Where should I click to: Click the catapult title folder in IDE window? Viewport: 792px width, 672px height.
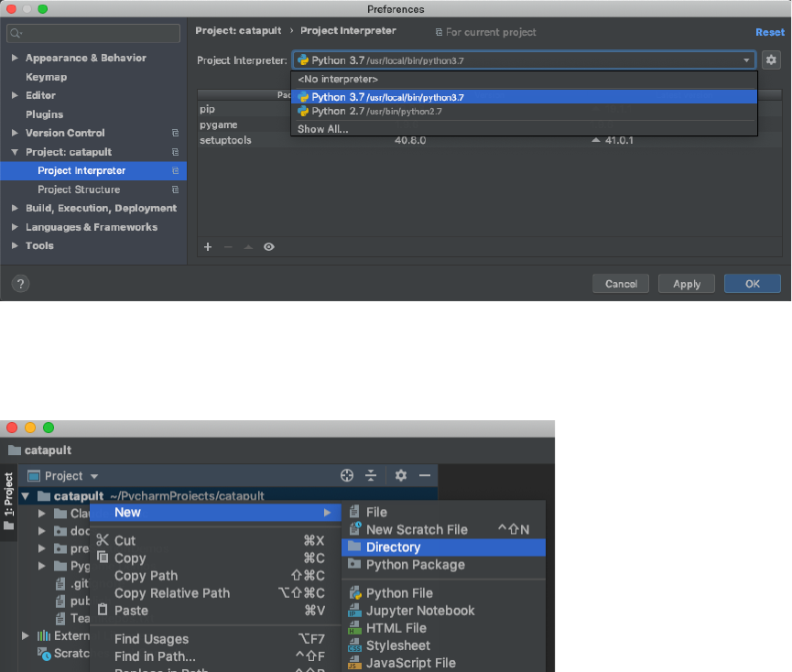point(40,450)
